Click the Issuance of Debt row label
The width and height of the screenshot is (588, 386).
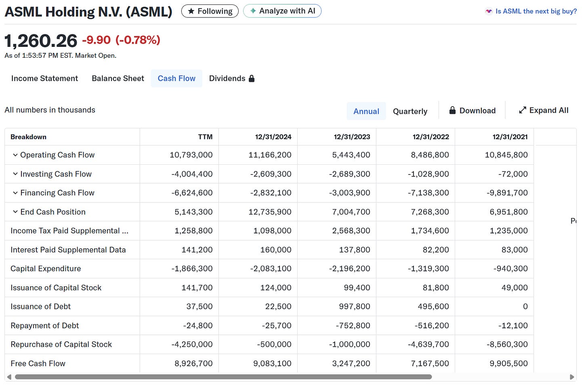[40, 306]
